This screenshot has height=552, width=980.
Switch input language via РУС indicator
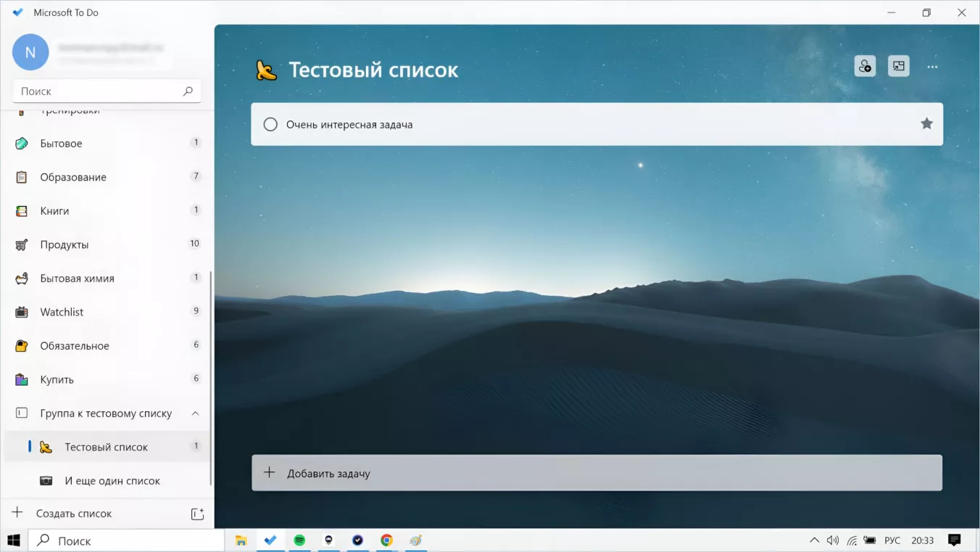click(892, 540)
